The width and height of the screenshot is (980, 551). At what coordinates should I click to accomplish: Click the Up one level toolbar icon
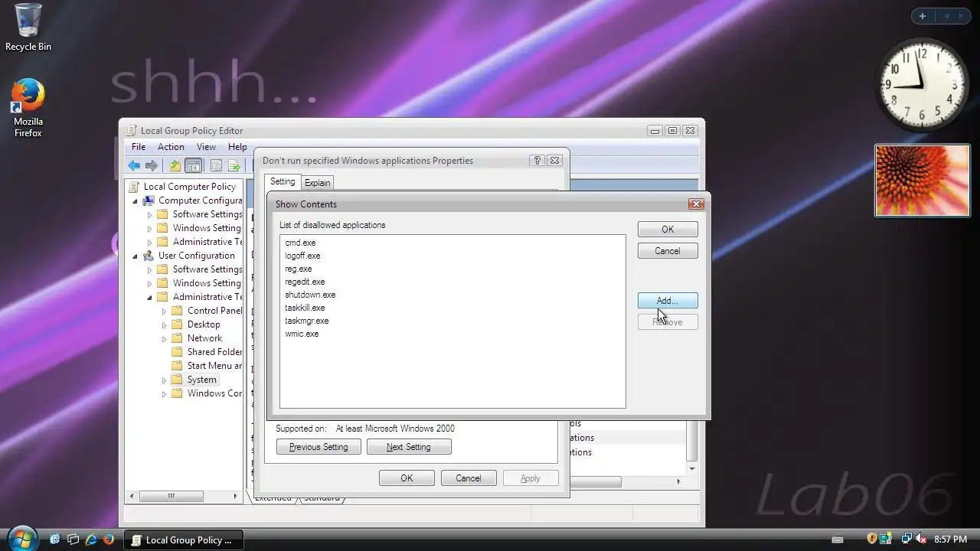point(175,166)
